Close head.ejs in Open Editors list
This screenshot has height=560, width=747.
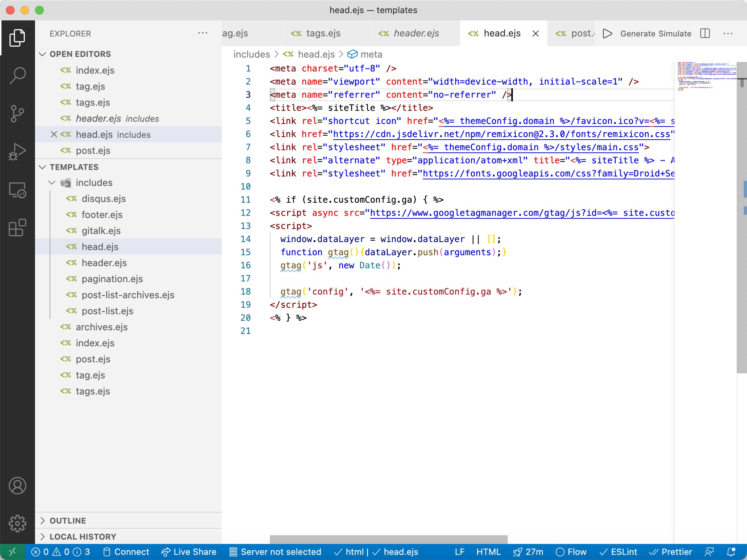(54, 134)
